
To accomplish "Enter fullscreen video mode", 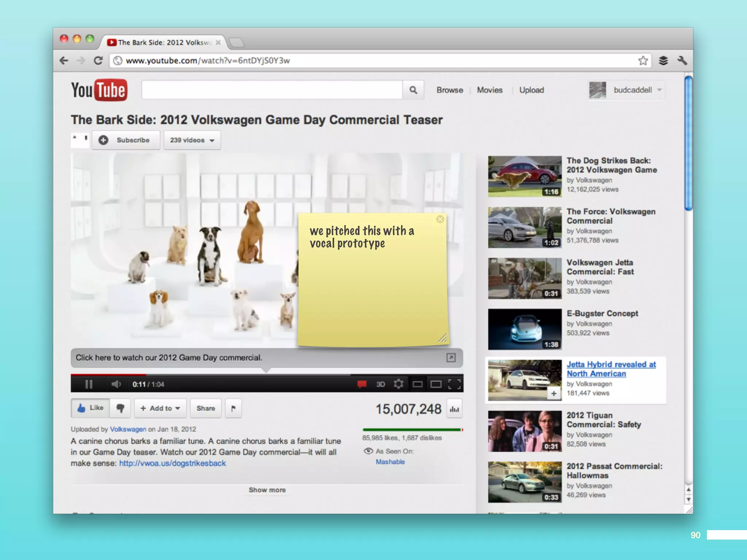I will 454,384.
